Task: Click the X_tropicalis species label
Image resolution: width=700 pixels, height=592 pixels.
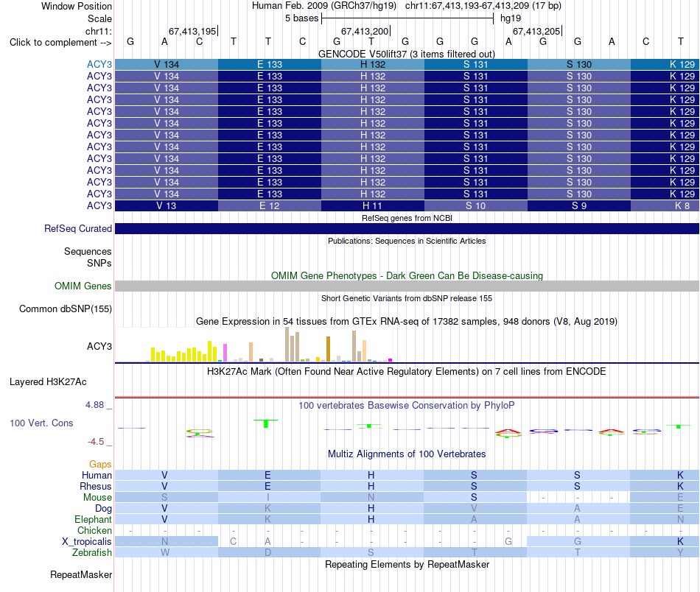Action: tap(87, 542)
